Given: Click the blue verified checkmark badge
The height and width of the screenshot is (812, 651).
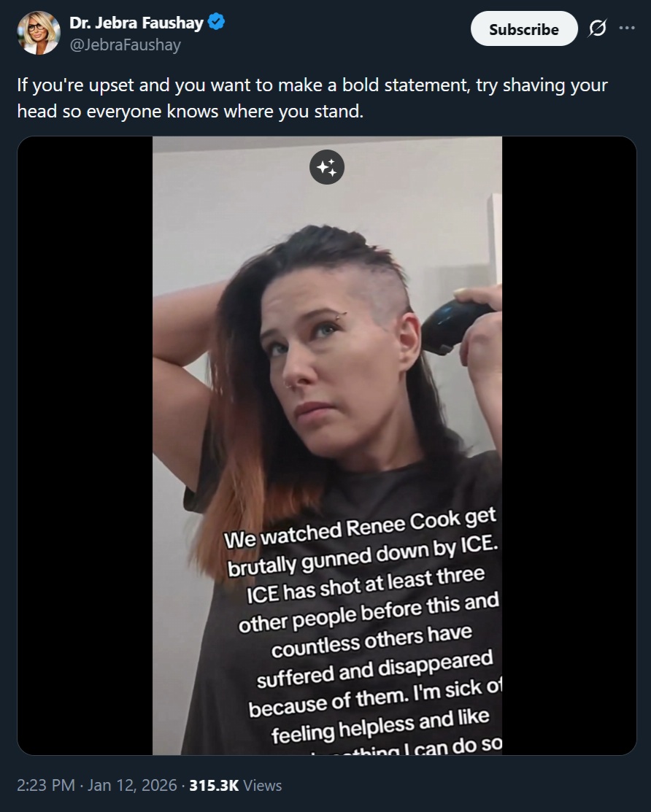Looking at the screenshot, I should [216, 23].
